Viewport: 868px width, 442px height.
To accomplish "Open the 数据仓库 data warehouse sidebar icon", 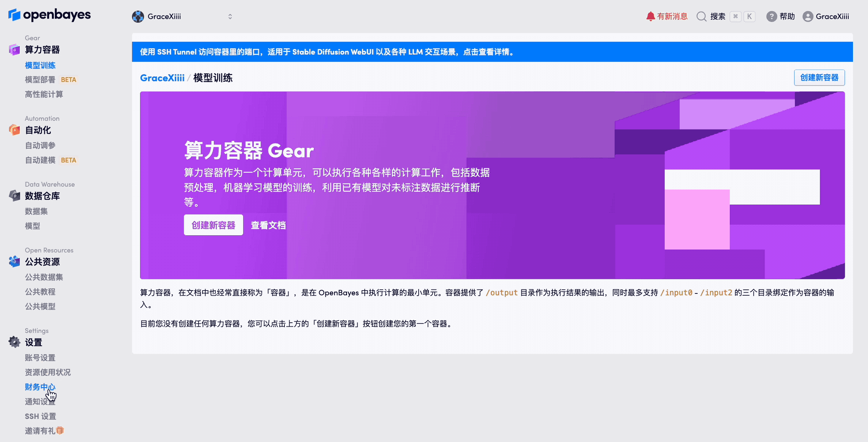I will click(x=14, y=196).
